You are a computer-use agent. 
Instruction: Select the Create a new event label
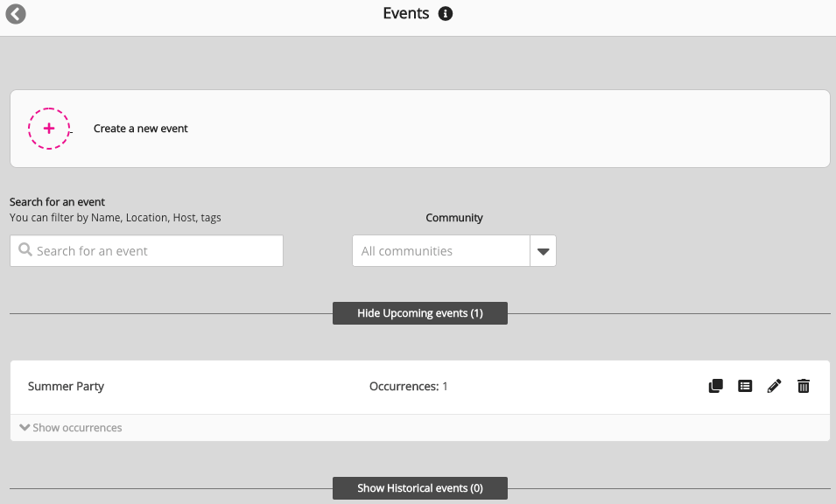(x=141, y=129)
